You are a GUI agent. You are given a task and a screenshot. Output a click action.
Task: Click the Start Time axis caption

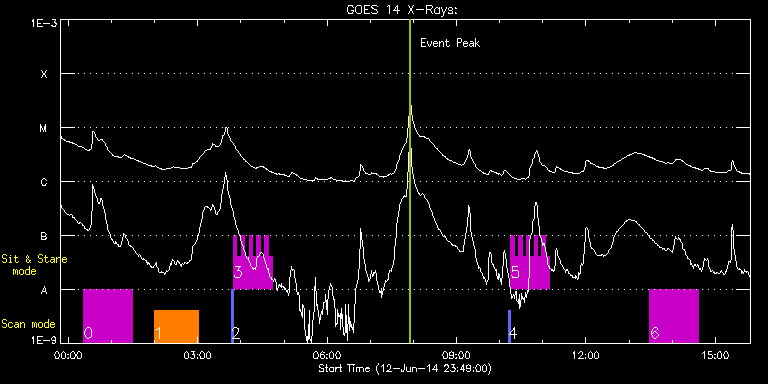point(405,368)
